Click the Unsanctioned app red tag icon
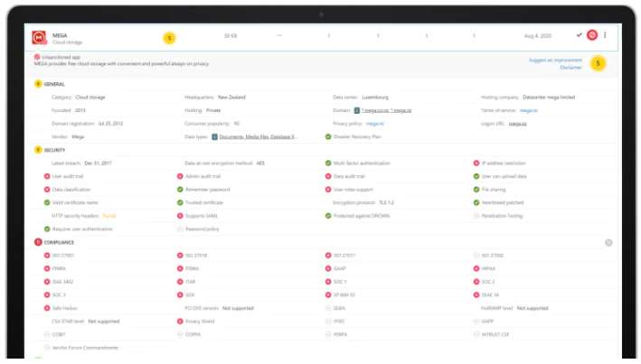This screenshot has width=641, height=364. pyautogui.click(x=37, y=57)
